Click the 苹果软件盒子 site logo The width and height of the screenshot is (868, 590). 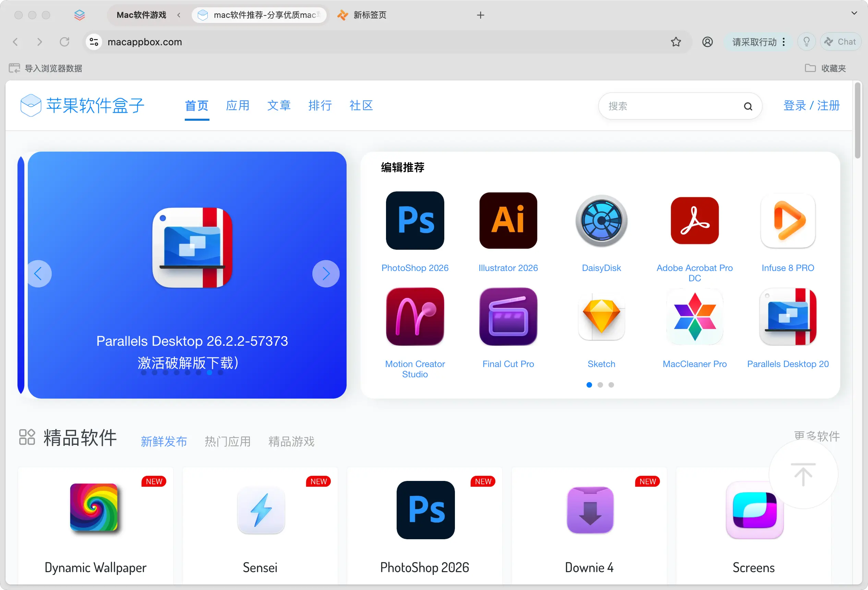click(x=82, y=106)
